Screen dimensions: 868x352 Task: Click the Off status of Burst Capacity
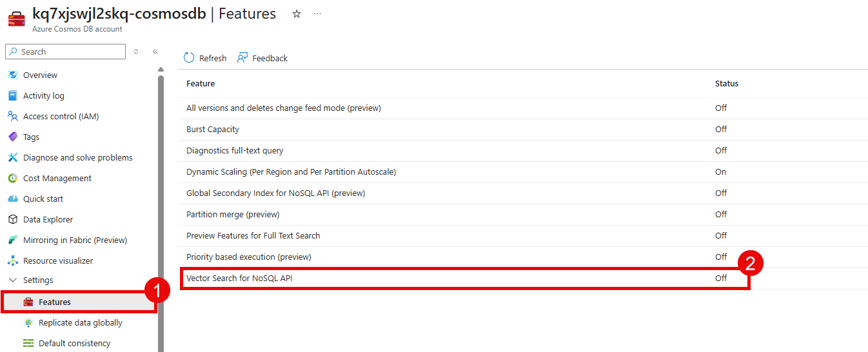pyautogui.click(x=721, y=130)
